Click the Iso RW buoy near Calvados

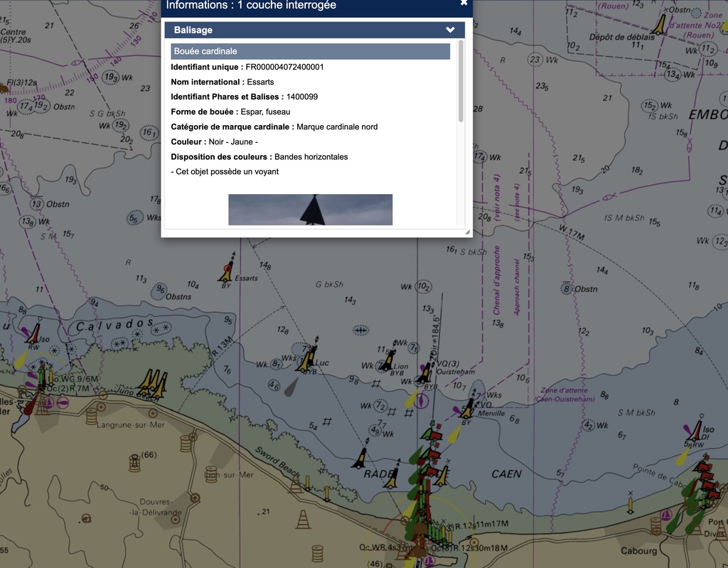click(33, 333)
